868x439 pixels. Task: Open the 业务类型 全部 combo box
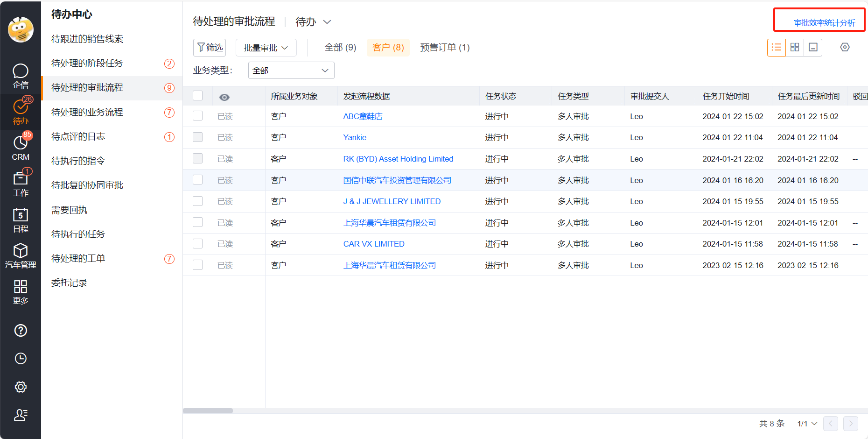coord(291,71)
